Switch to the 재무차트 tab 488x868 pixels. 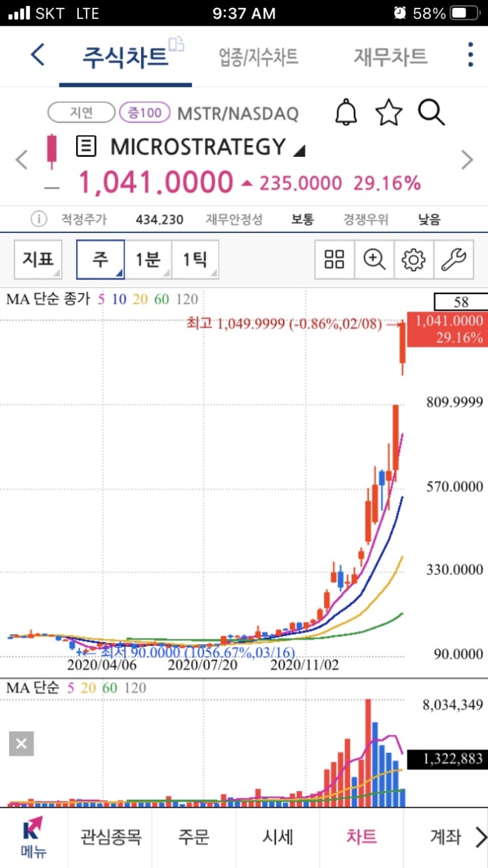(391, 56)
